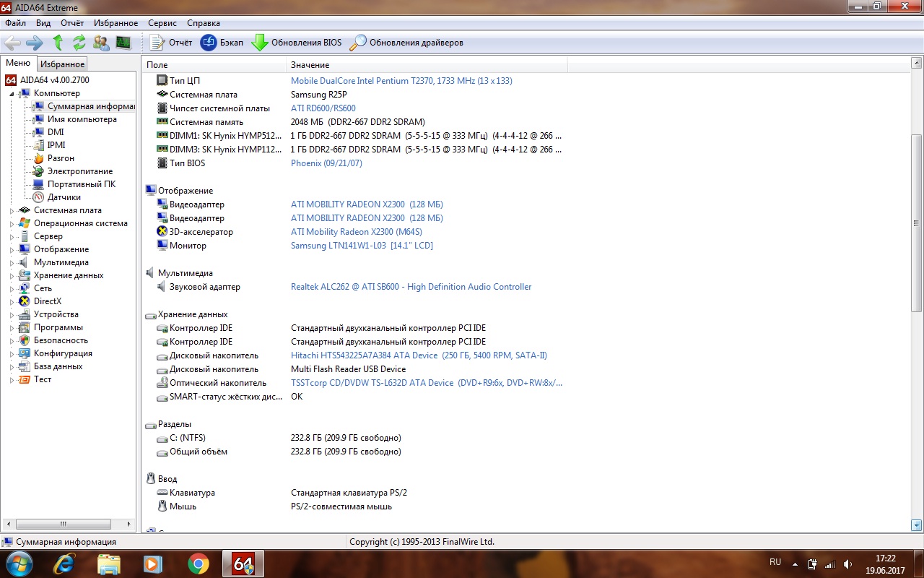Open TSSTcorp CD/DVDW TS-L632D link
924x578 pixels.
[427, 383]
